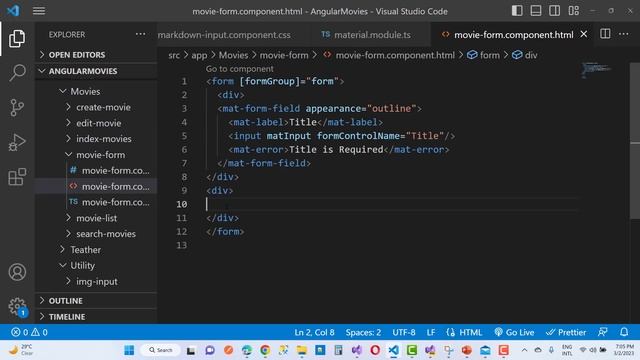Toggle the primary side bar layout icon
Screen dimensions: 640x360
[517, 11]
